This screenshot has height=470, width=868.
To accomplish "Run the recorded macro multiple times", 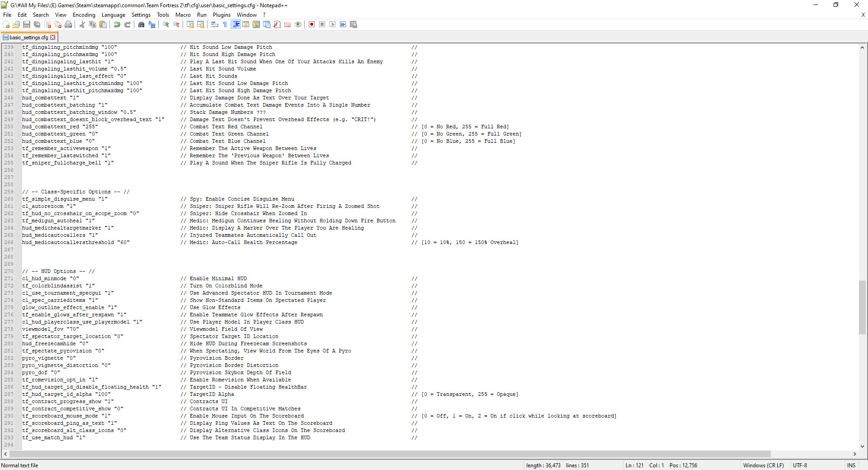I will click(343, 24).
